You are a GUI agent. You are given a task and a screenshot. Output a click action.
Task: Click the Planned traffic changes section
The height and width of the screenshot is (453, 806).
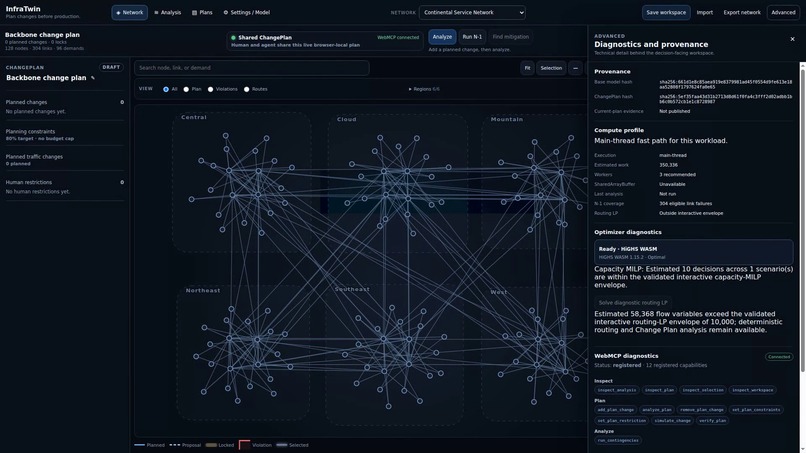point(64,160)
